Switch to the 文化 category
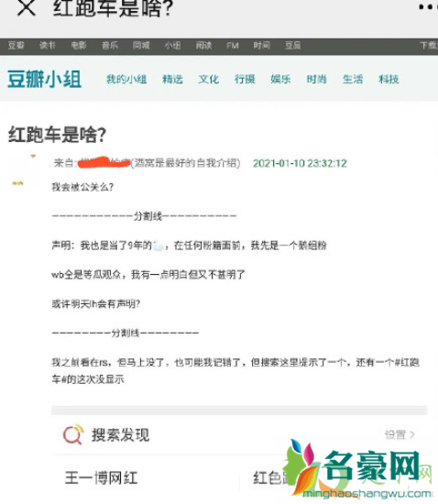This screenshot has height=504, width=438. pyautogui.click(x=209, y=79)
